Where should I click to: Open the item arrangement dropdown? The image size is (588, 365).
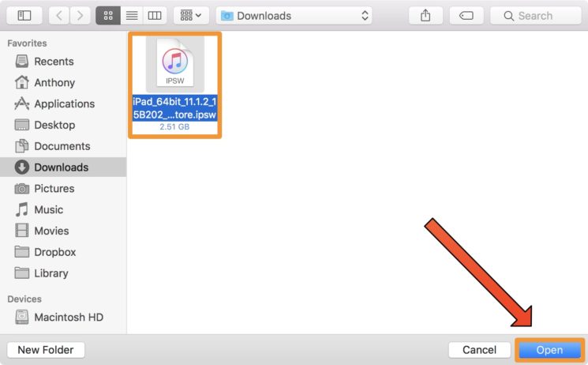[x=190, y=15]
